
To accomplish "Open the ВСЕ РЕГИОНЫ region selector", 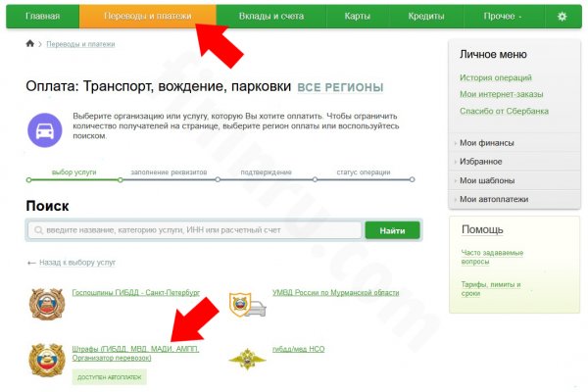I will click(x=340, y=87).
